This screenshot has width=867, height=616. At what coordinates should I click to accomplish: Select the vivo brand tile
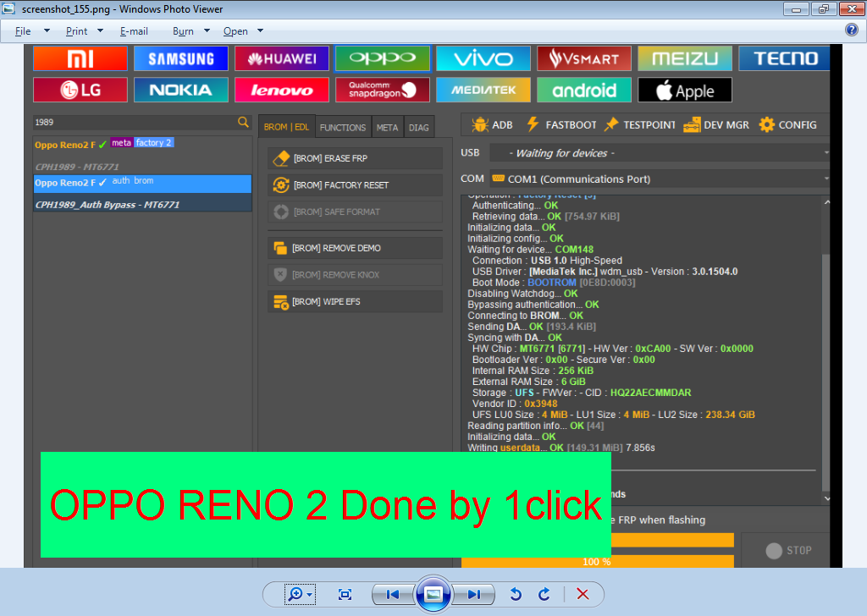coord(483,58)
